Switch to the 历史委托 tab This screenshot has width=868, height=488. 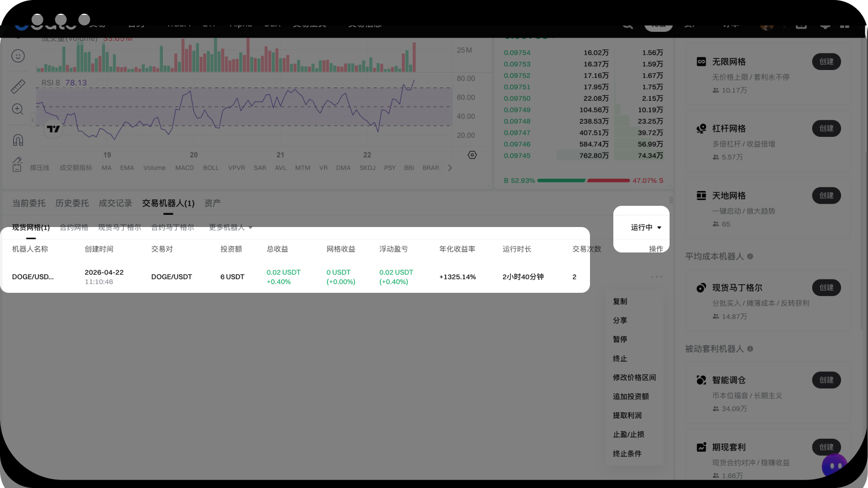[72, 204]
